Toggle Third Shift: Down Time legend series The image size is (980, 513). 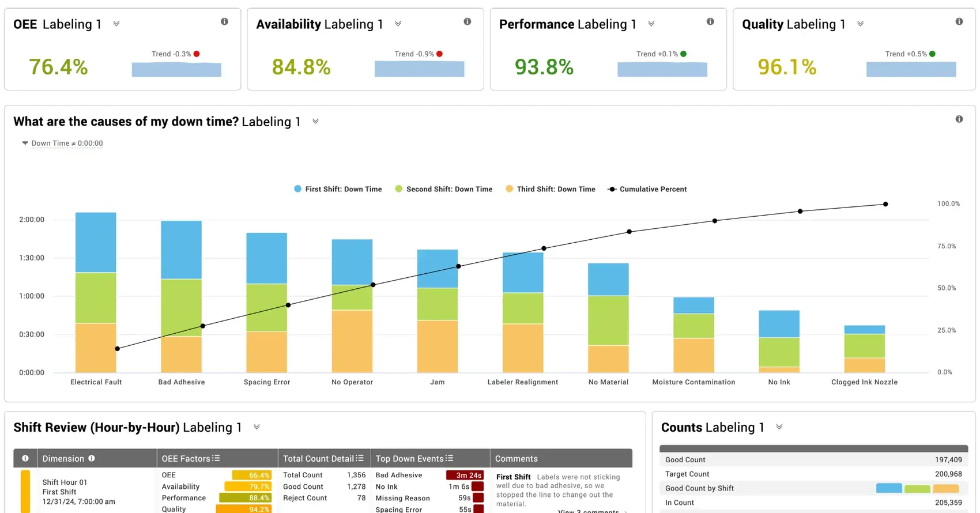(x=550, y=189)
